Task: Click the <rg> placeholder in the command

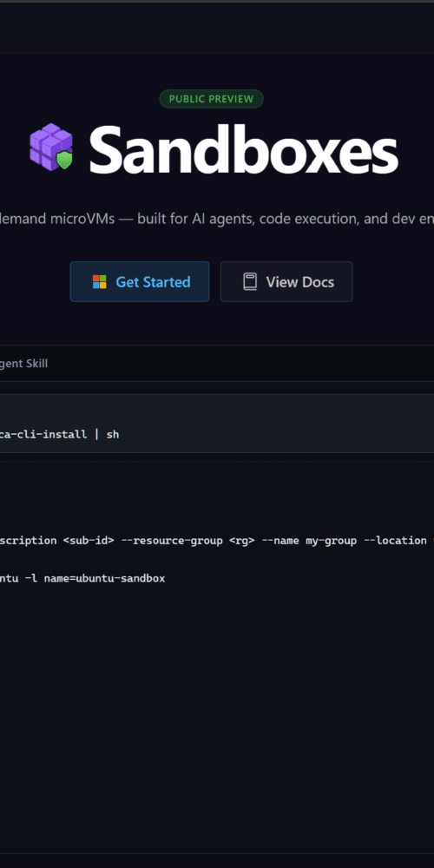Action: click(x=242, y=540)
